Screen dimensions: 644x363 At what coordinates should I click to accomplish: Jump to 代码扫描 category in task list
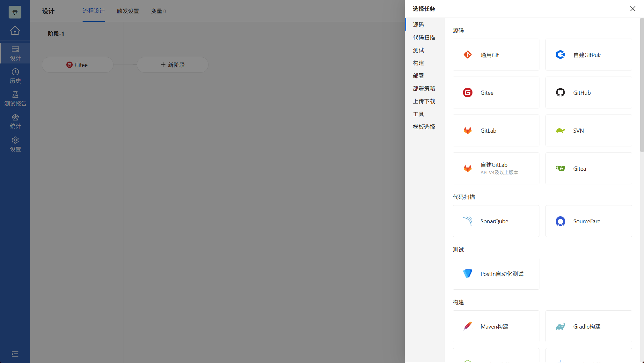(424, 37)
